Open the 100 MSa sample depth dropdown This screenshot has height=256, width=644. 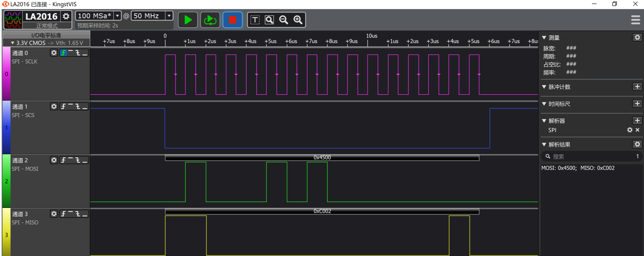coord(117,16)
